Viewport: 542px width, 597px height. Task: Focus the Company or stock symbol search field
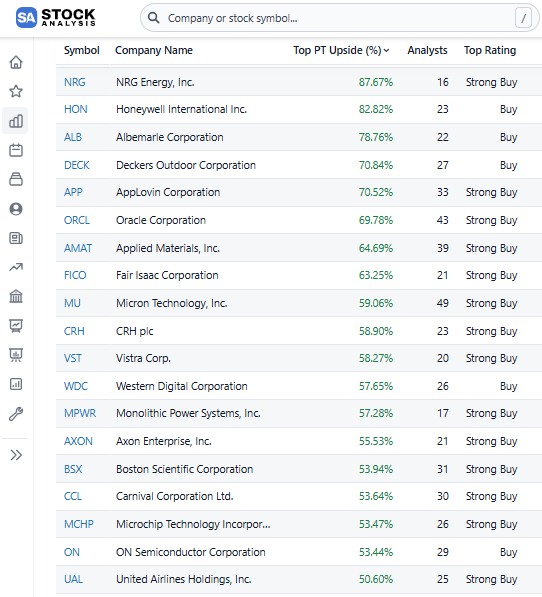[339, 18]
